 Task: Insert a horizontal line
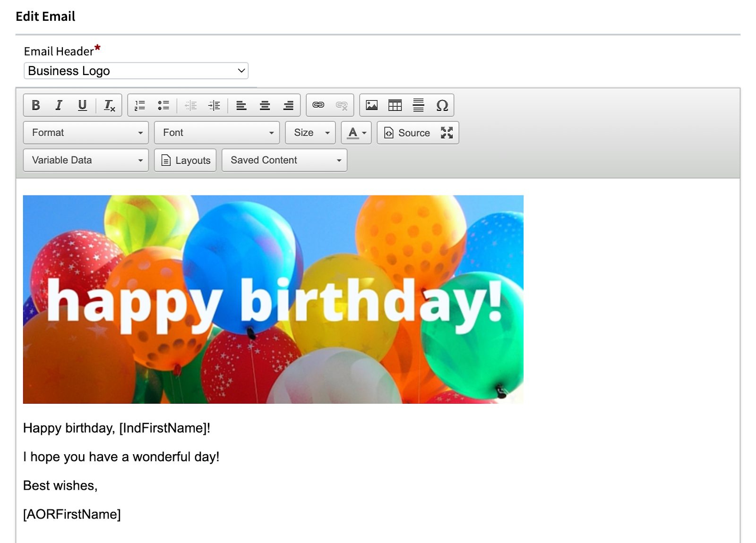click(x=418, y=105)
